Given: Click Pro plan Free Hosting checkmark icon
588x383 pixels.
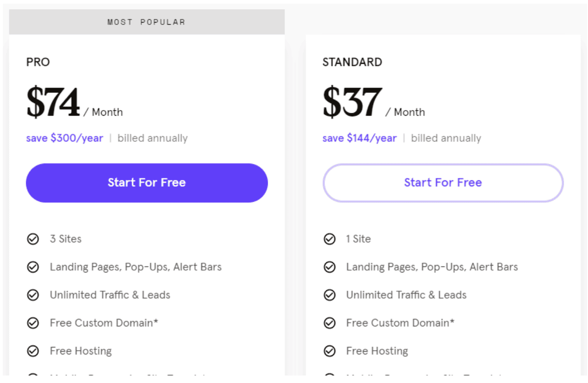Looking at the screenshot, I should (33, 351).
